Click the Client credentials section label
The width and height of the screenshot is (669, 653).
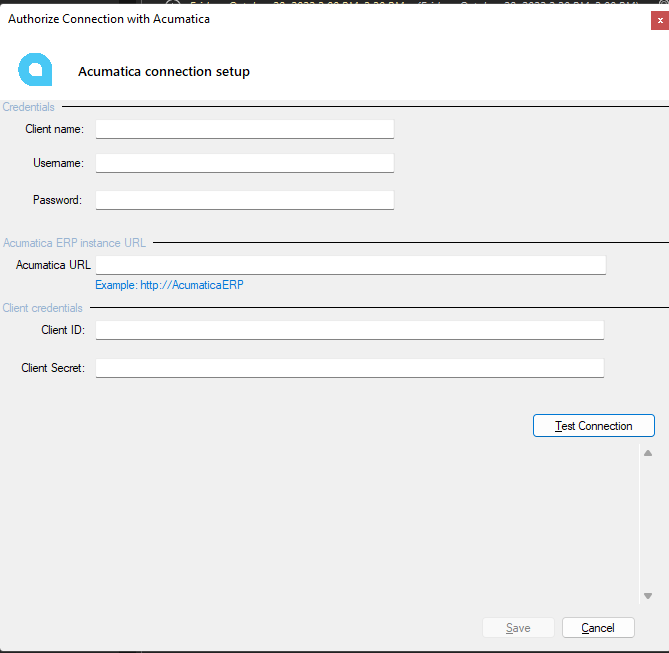[x=42, y=308]
